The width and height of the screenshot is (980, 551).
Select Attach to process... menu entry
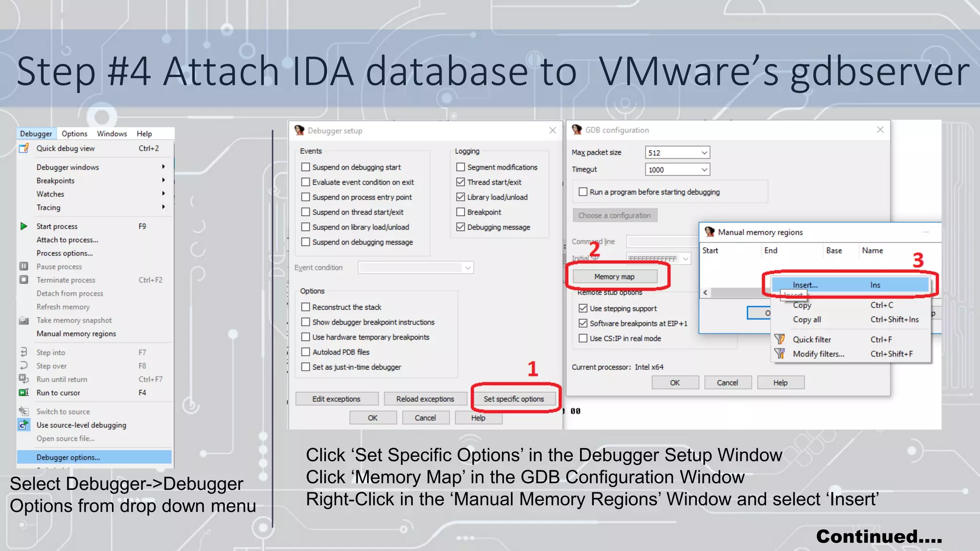point(94,240)
